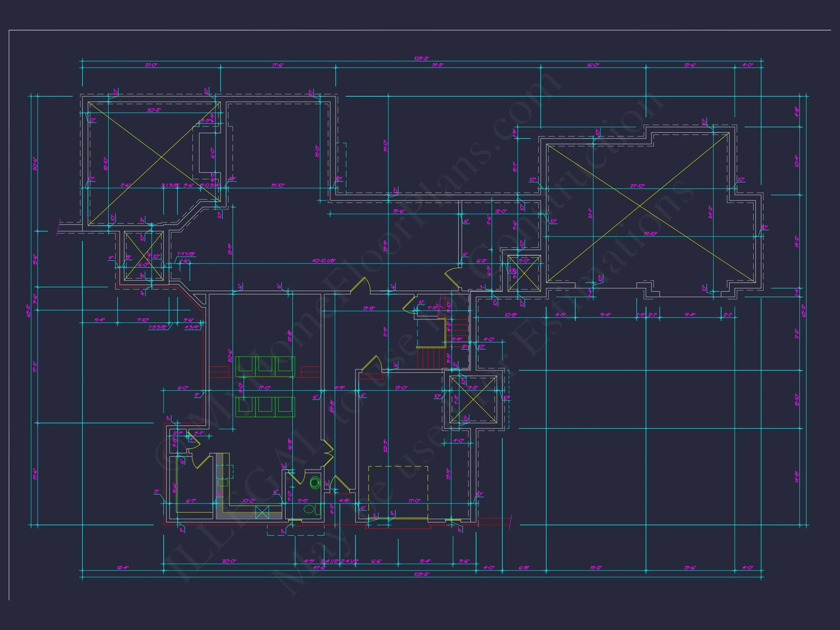This screenshot has height=630, width=840.
Task: Select the 21'-0" dimension at top
Action: [151, 65]
